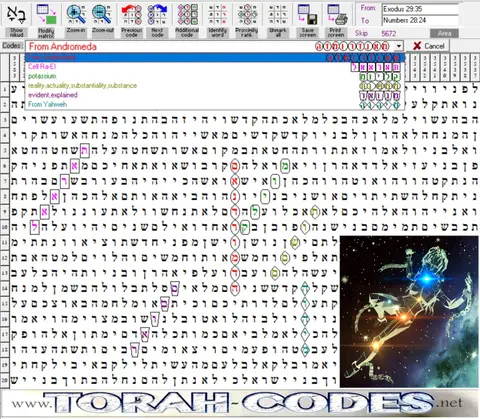Click the Print screen icon
The width and height of the screenshot is (480, 419).
click(x=336, y=14)
